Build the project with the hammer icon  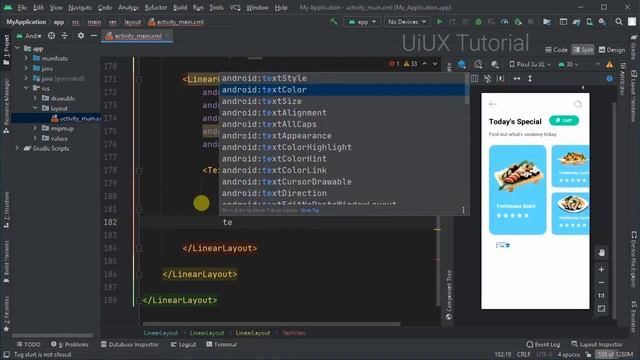coord(334,22)
